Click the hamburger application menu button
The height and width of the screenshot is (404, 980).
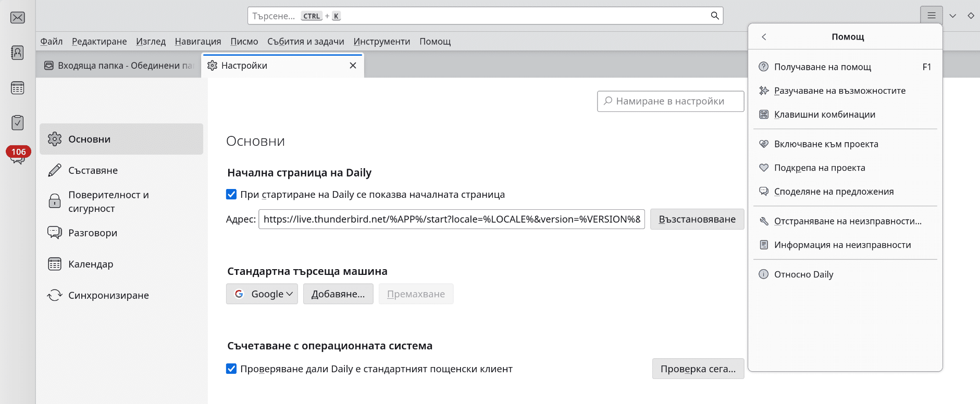[x=932, y=16]
